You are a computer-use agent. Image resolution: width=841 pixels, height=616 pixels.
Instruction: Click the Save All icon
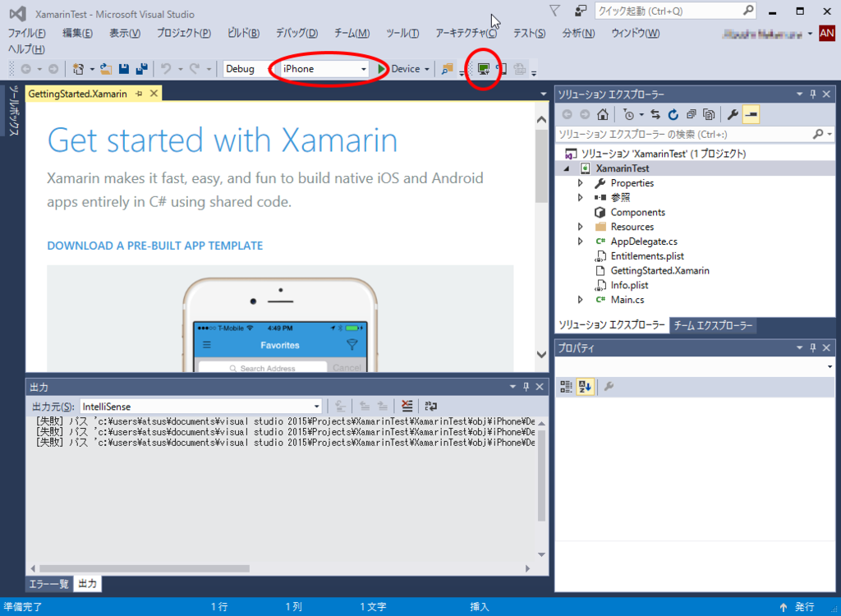click(x=141, y=69)
